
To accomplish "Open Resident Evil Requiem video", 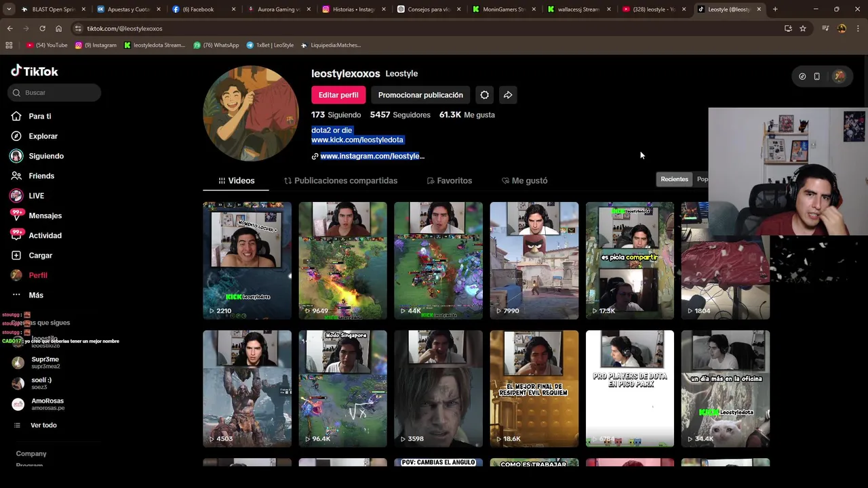I will (534, 388).
